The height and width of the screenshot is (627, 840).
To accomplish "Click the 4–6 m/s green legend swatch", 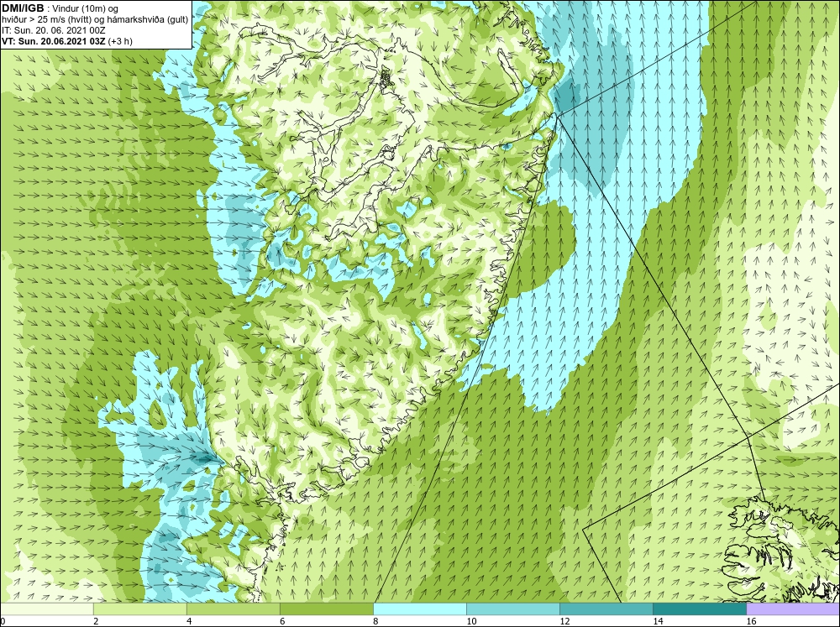I will (x=233, y=609).
